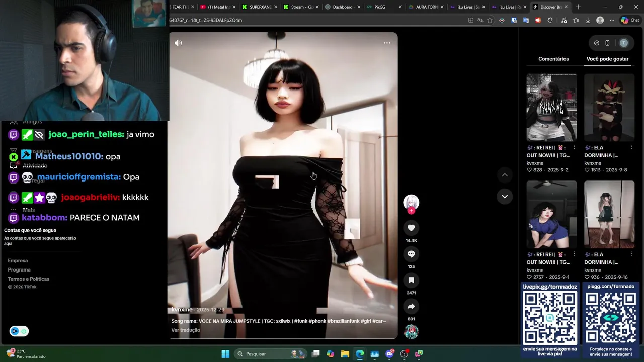Open weather widget showing 23°C
The width and height of the screenshot is (644, 362).
pyautogui.click(x=25, y=354)
